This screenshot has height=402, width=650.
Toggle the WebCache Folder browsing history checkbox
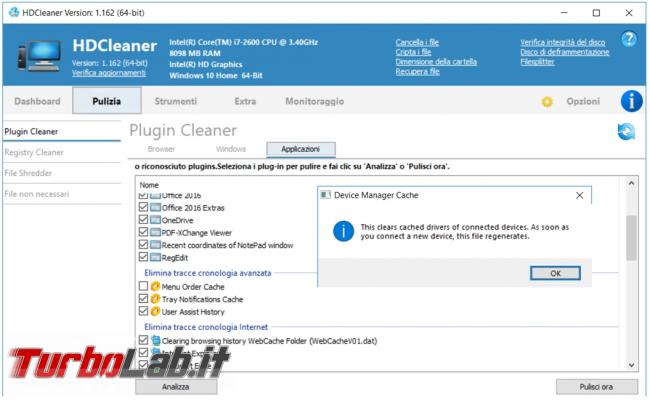[143, 340]
